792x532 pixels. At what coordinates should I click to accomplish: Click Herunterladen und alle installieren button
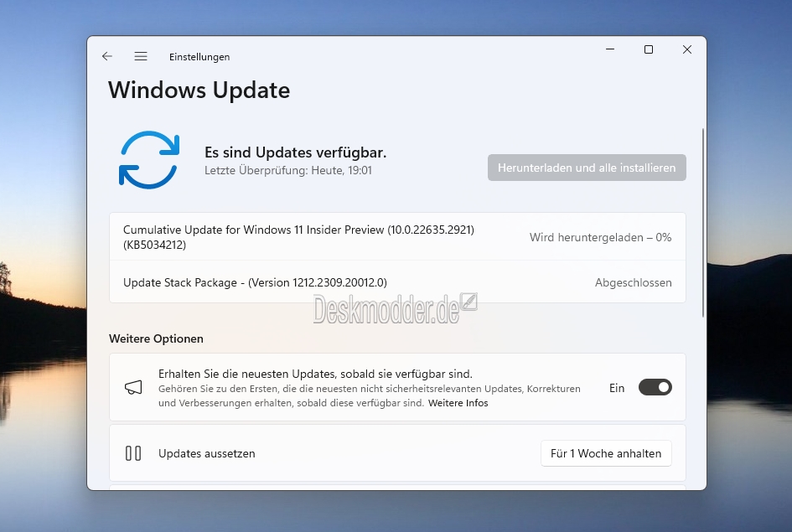coord(587,168)
